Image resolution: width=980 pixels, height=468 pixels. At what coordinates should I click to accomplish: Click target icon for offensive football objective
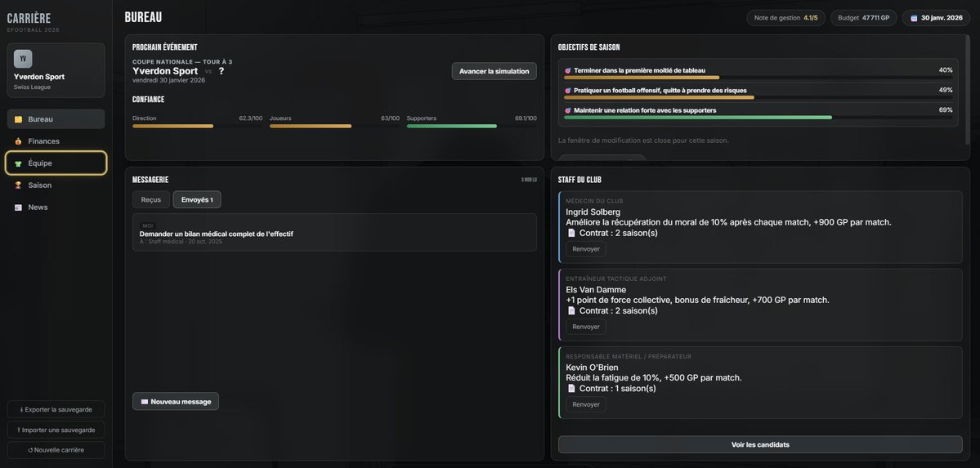pyautogui.click(x=567, y=91)
